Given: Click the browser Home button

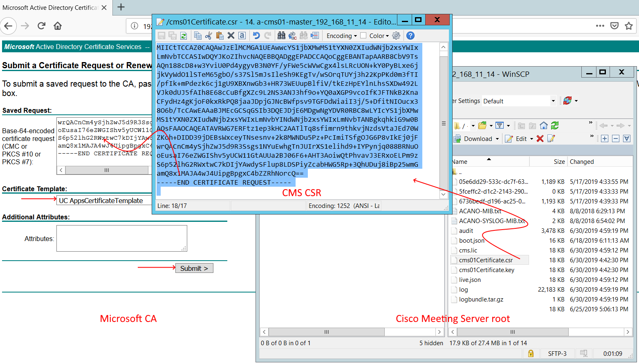Looking at the screenshot, I should 58,26.
